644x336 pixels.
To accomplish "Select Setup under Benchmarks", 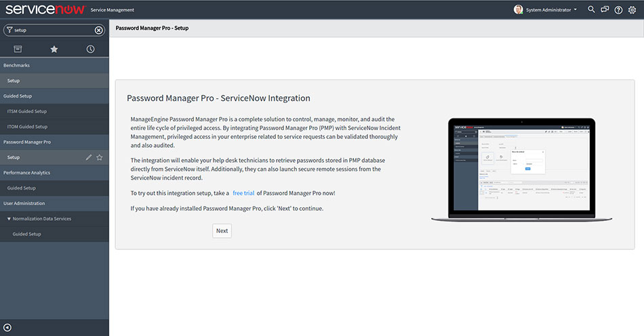I will click(54, 81).
